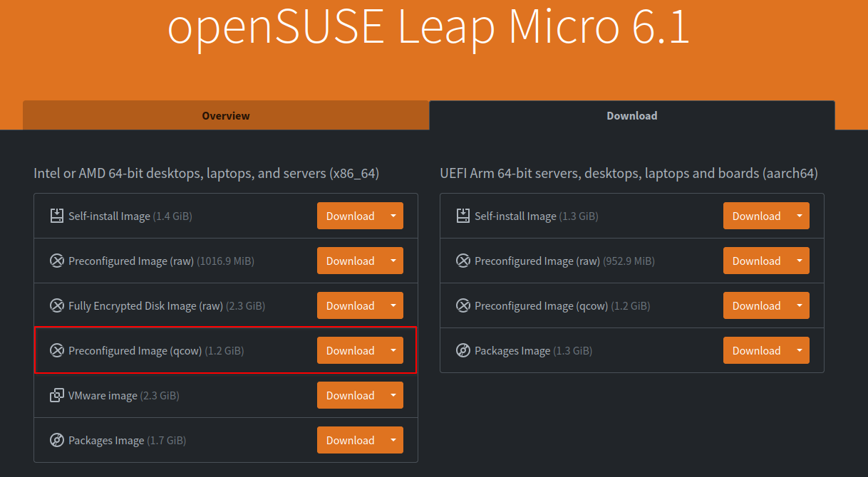Click the VMware image icon
The width and height of the screenshot is (868, 477).
click(57, 395)
